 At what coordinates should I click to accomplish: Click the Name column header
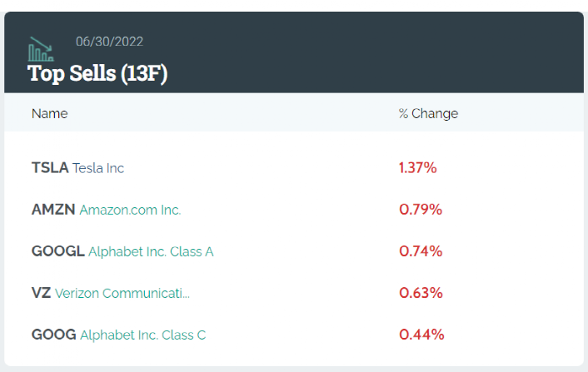pos(50,113)
